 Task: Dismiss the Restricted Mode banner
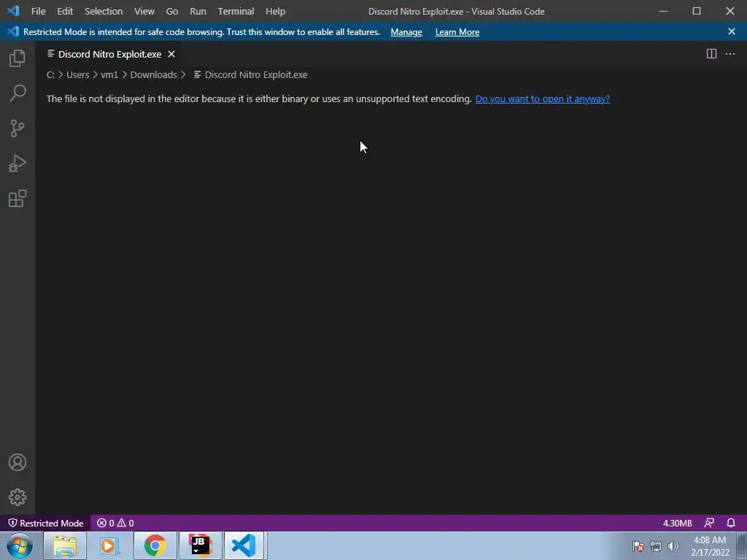[x=732, y=31]
